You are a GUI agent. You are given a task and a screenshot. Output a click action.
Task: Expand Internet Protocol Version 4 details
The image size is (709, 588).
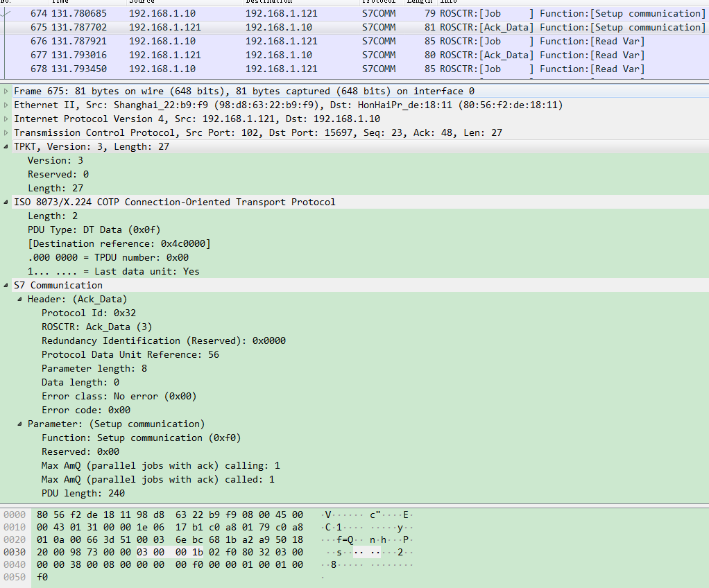point(6,119)
